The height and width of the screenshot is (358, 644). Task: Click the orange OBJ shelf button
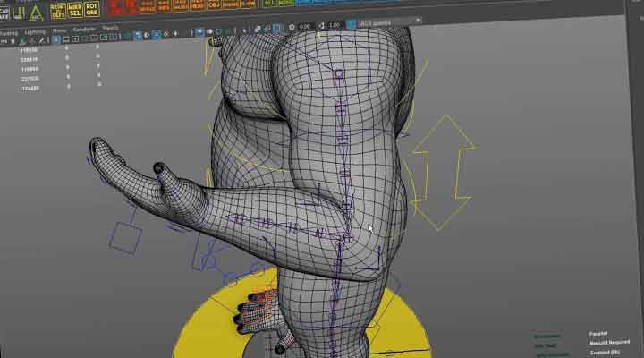pyautogui.click(x=214, y=4)
